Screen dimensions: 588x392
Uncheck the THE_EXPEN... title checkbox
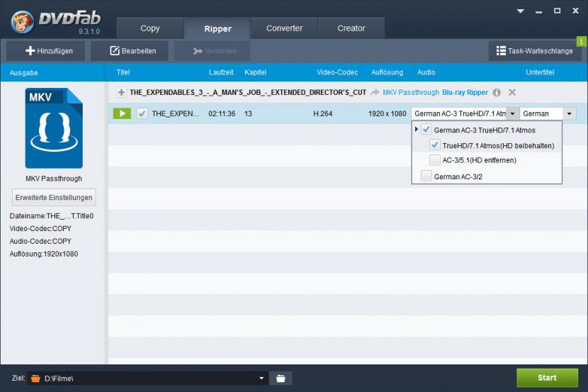coord(142,113)
